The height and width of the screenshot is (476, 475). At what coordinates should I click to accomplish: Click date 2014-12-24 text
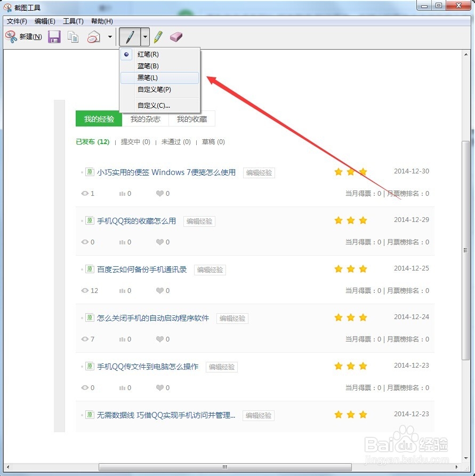tap(412, 317)
